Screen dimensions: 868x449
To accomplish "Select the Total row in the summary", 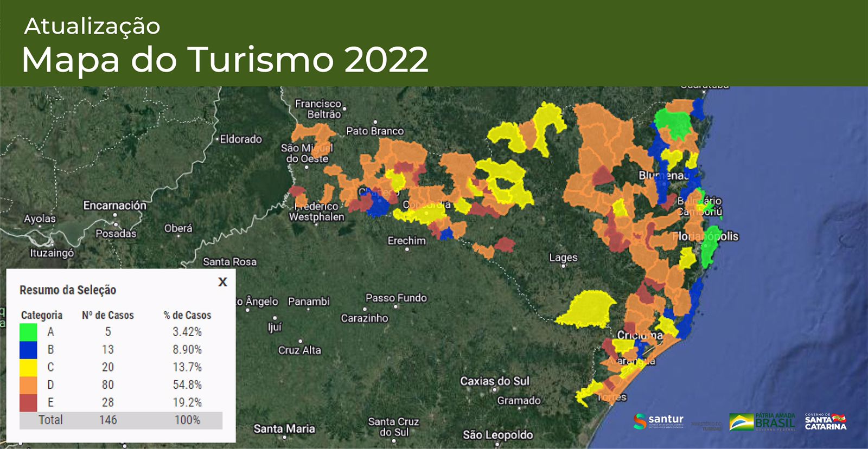I will tap(120, 420).
